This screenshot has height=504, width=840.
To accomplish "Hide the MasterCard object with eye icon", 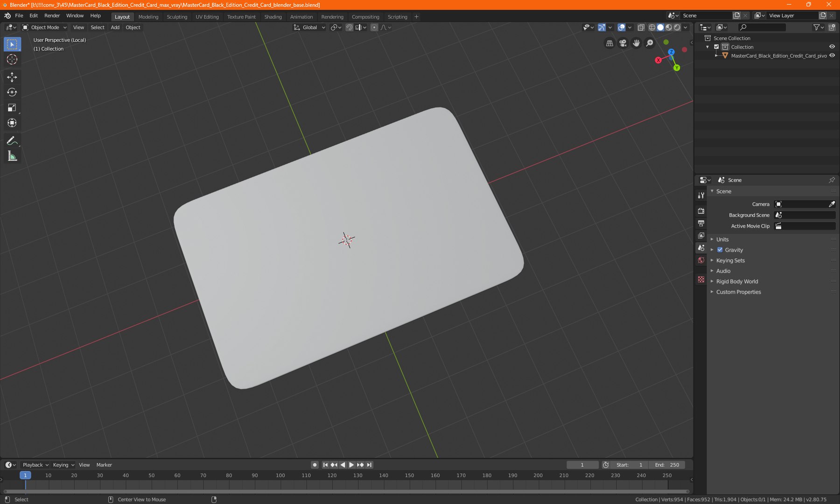I will pyautogui.click(x=832, y=56).
